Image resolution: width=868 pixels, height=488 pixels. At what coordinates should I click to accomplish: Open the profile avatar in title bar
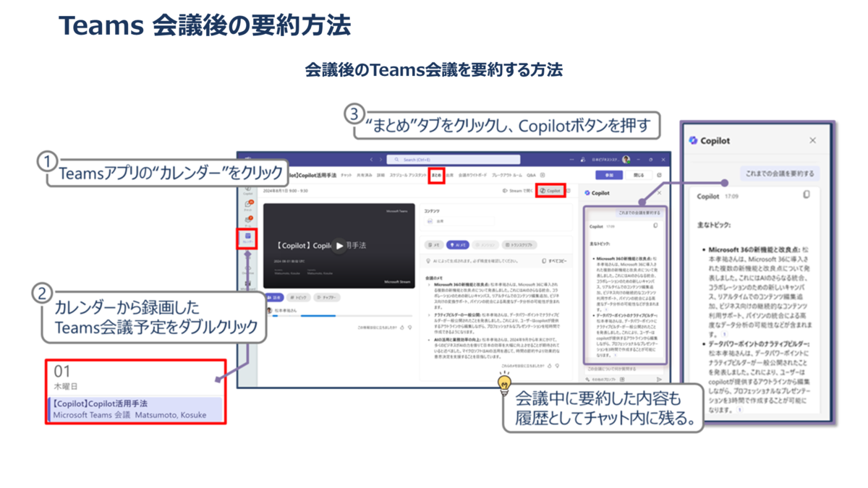pyautogui.click(x=626, y=159)
